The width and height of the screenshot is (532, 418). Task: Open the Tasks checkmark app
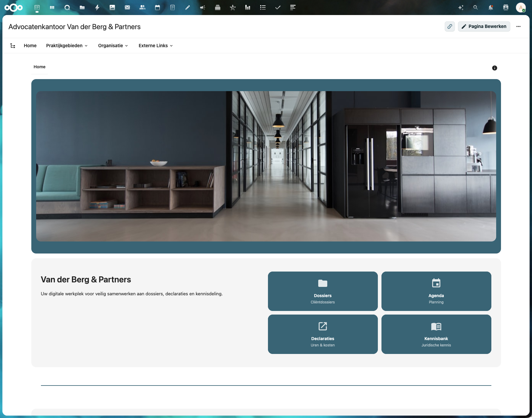[278, 8]
